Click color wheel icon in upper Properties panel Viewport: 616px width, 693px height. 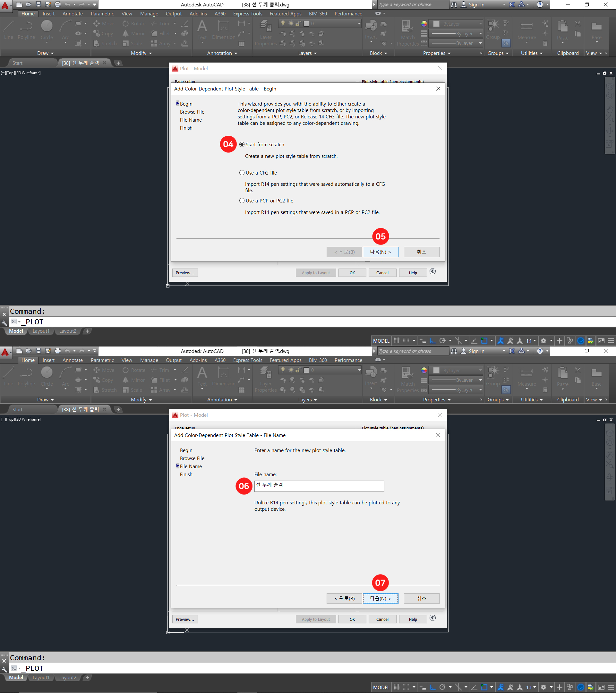[x=424, y=23]
